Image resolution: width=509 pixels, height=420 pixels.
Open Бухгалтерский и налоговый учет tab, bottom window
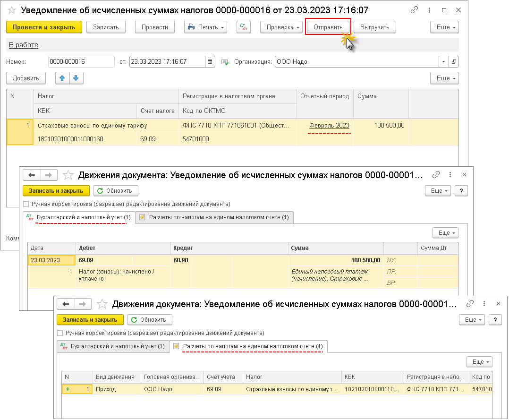[x=113, y=346]
